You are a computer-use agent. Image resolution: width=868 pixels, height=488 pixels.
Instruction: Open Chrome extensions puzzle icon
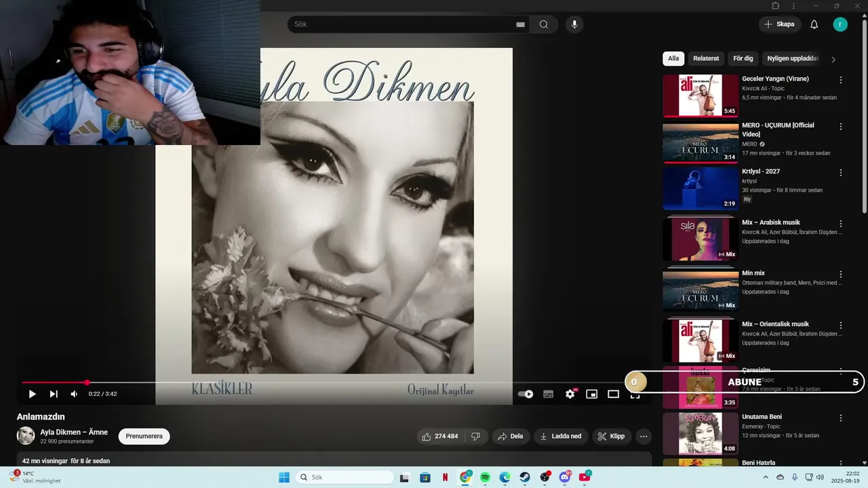pyautogui.click(x=776, y=5)
